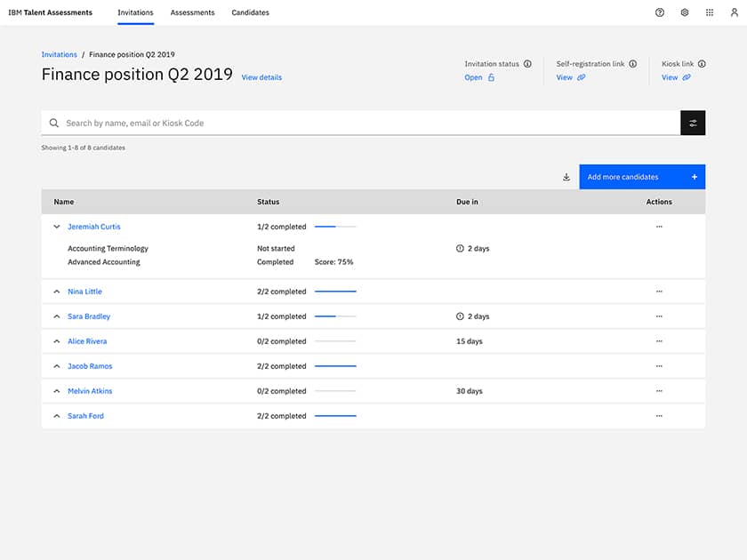
Task: Switch to the Candidates tab
Action: point(250,12)
